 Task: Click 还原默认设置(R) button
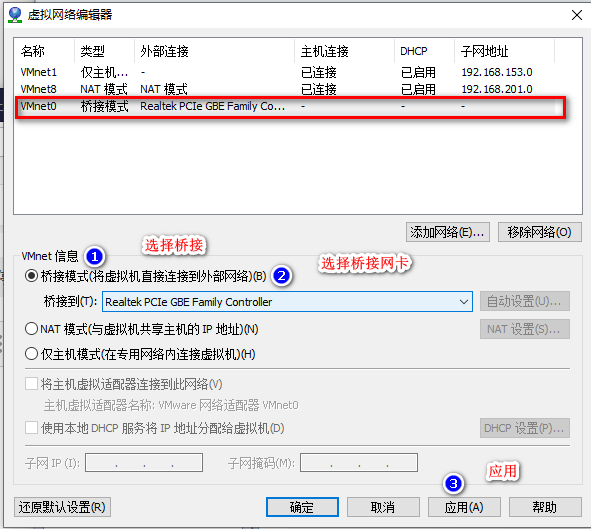(62, 507)
